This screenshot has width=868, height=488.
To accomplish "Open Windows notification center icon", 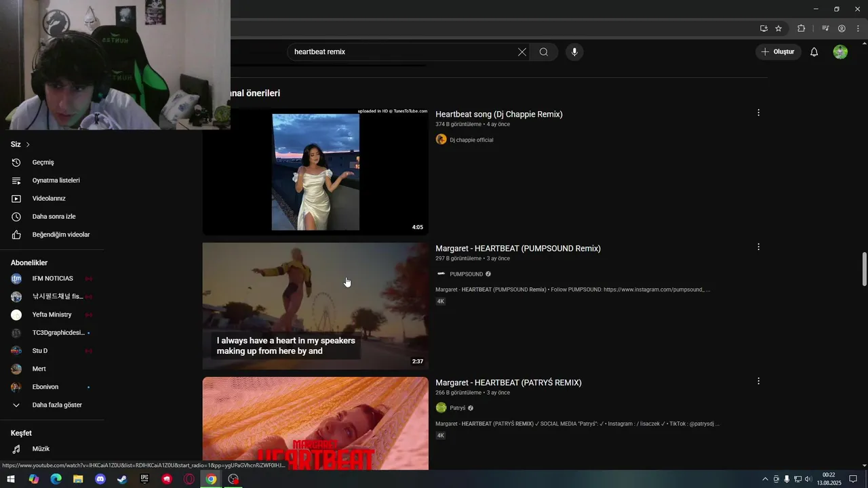I will [853, 479].
